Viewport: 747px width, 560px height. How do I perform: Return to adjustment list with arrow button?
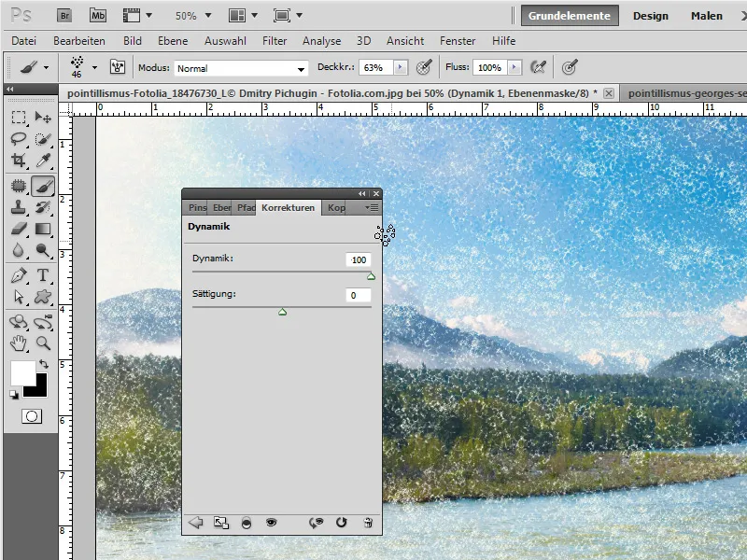196,523
